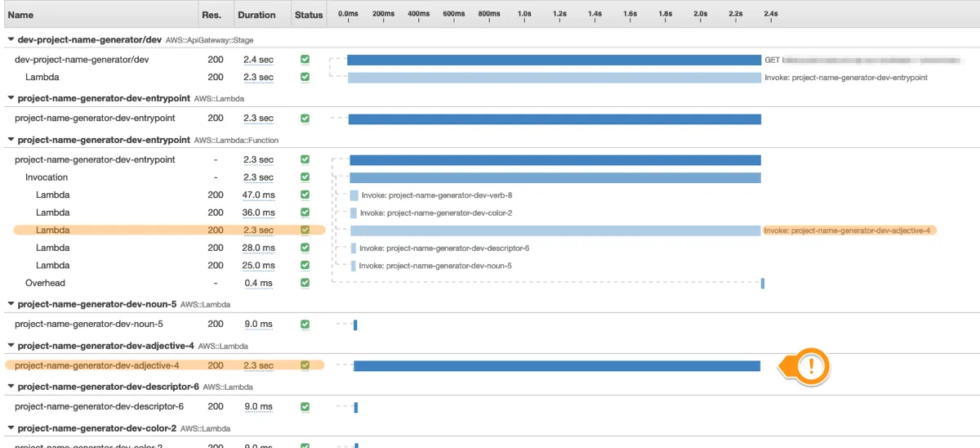Click status check icon for project-name-generator-dev-adjective-4 row

(305, 365)
